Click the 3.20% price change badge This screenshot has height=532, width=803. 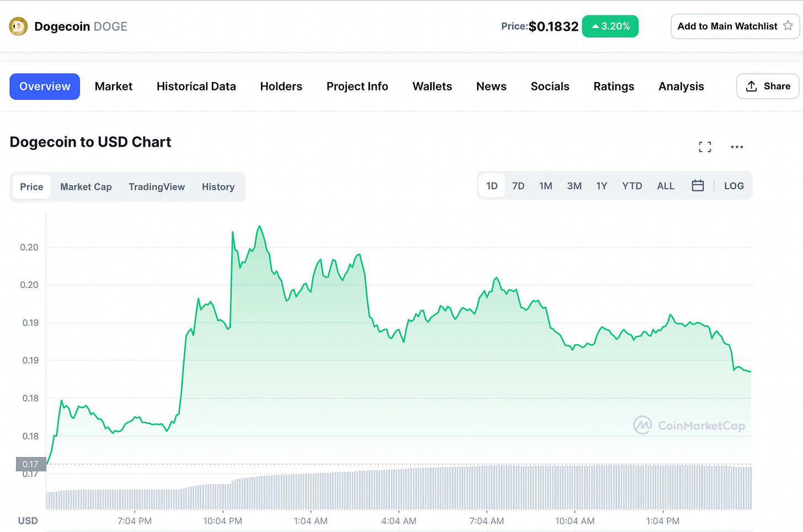(x=610, y=26)
